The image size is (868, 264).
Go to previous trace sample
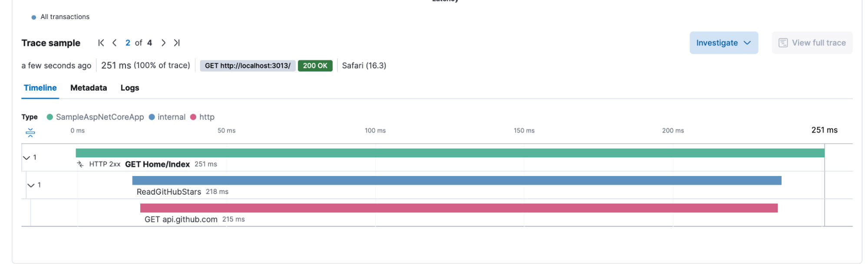coord(115,43)
